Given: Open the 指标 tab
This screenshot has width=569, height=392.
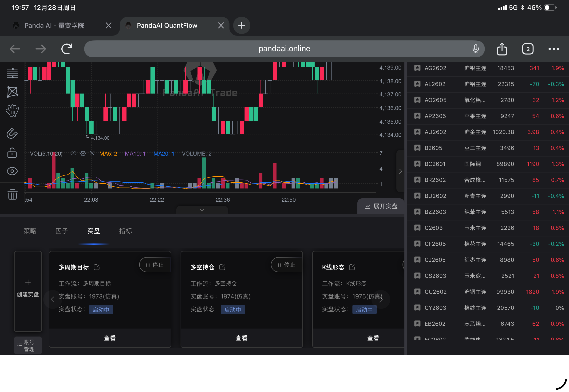Looking at the screenshot, I should (x=126, y=231).
